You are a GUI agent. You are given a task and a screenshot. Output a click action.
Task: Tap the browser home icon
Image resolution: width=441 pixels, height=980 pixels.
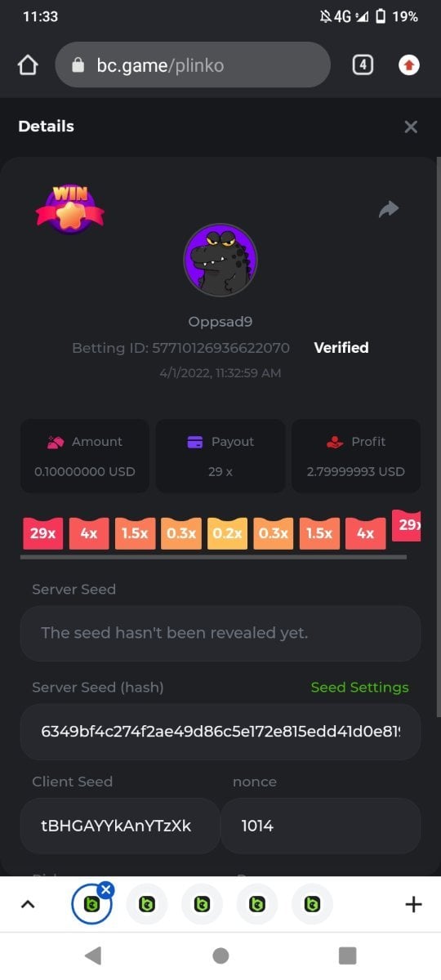(28, 65)
